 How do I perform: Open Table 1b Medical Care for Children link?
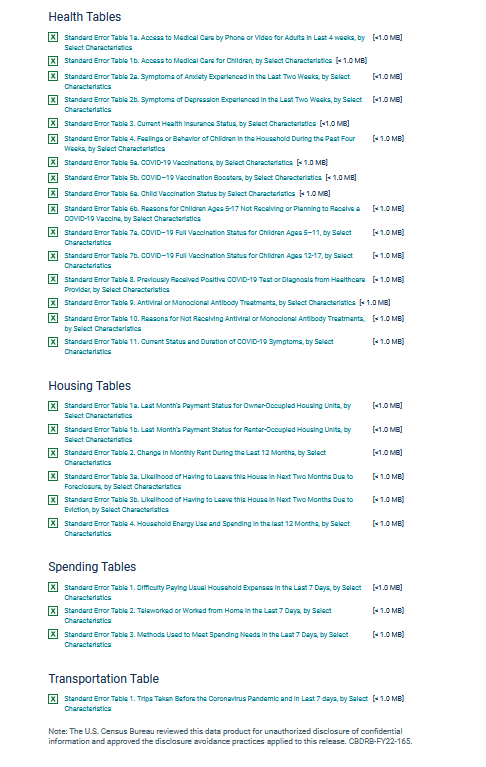click(x=198, y=61)
